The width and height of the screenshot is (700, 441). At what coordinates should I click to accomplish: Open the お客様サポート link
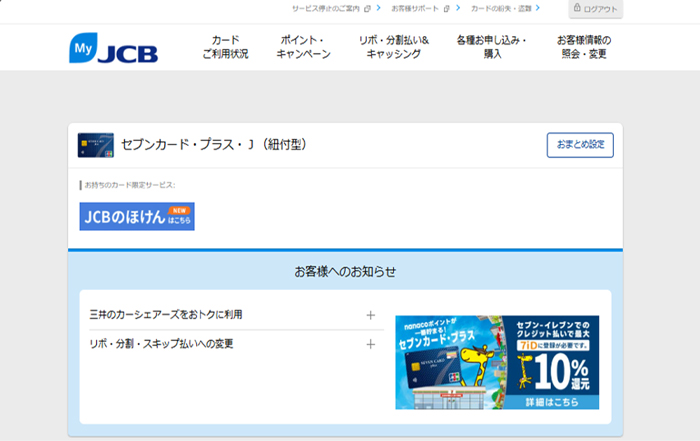(420, 8)
